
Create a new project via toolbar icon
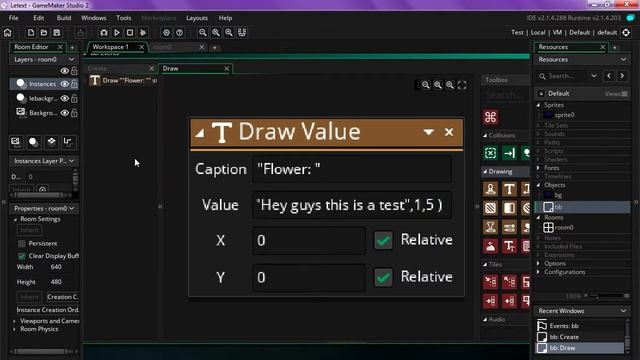31,33
